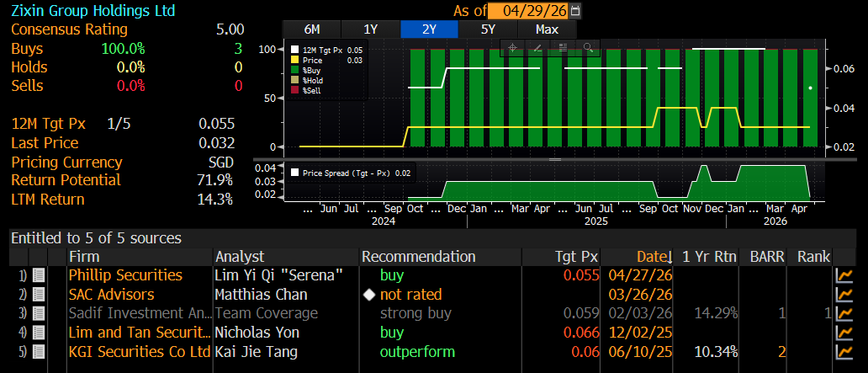Click the Lim and Tan Securities link
868x373 pixels.
point(139,333)
